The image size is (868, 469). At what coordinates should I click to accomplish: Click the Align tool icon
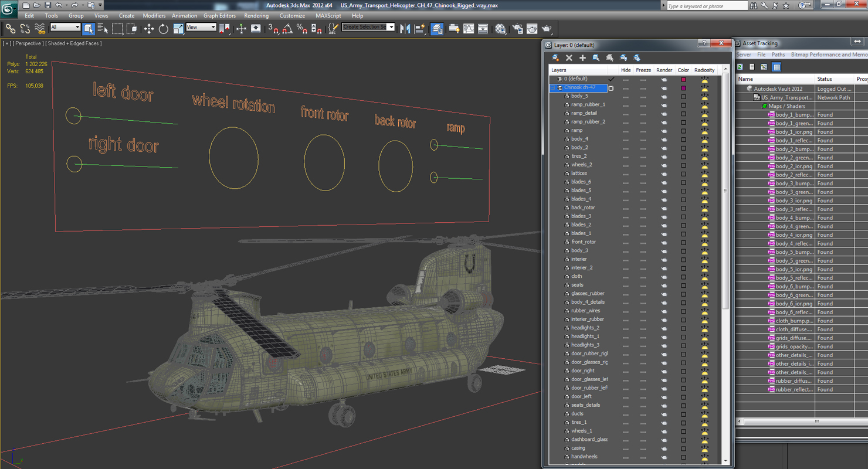[x=419, y=28]
